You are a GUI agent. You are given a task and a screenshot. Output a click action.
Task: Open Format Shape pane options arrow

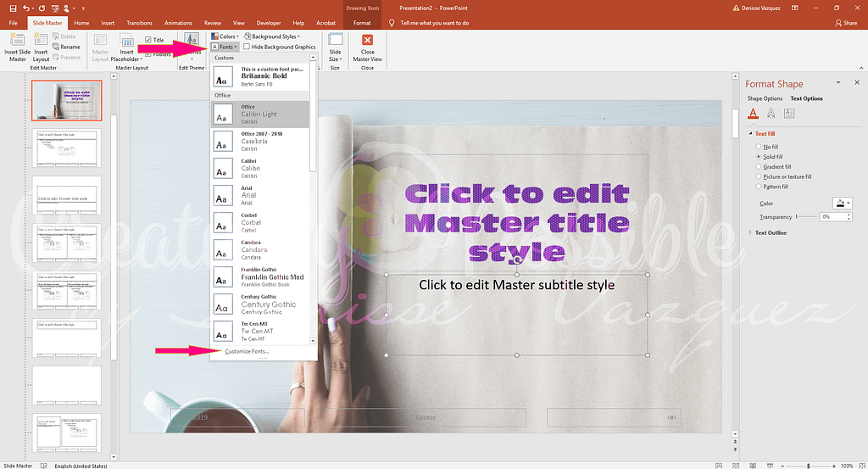point(838,82)
